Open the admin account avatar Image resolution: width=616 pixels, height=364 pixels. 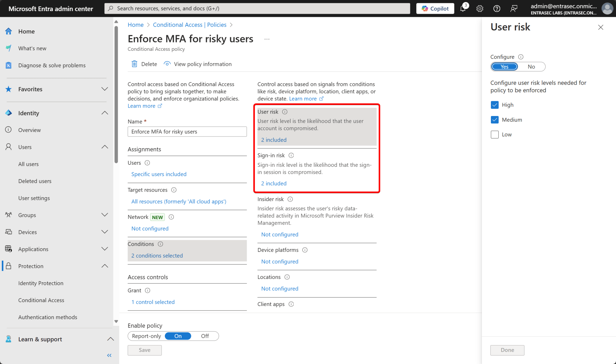coord(607,8)
